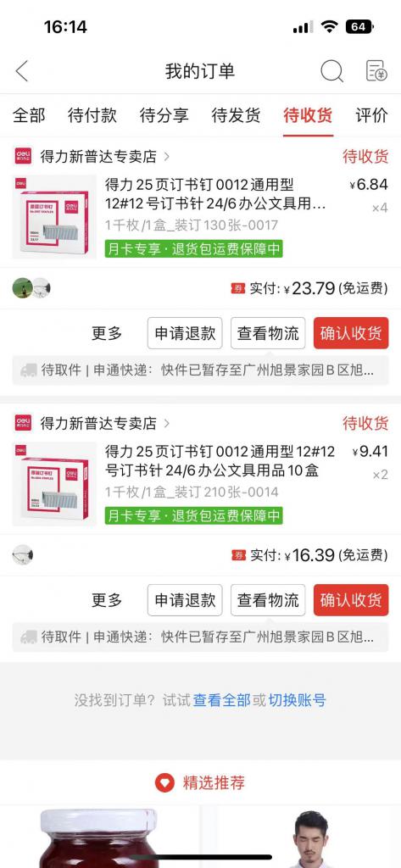
Task: Switch to the 待发货 tab
Action: point(236,115)
